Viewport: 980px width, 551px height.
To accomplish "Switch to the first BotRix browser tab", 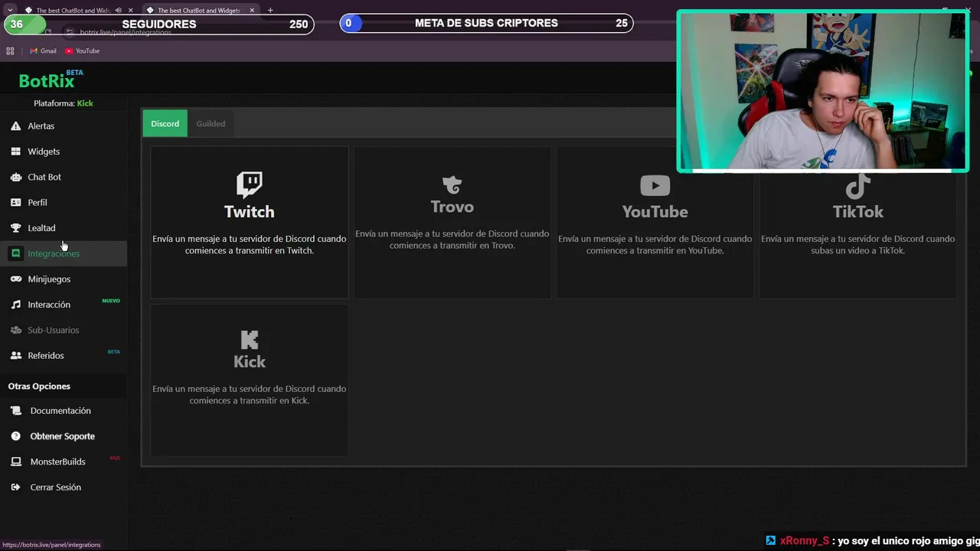I will 73,11.
